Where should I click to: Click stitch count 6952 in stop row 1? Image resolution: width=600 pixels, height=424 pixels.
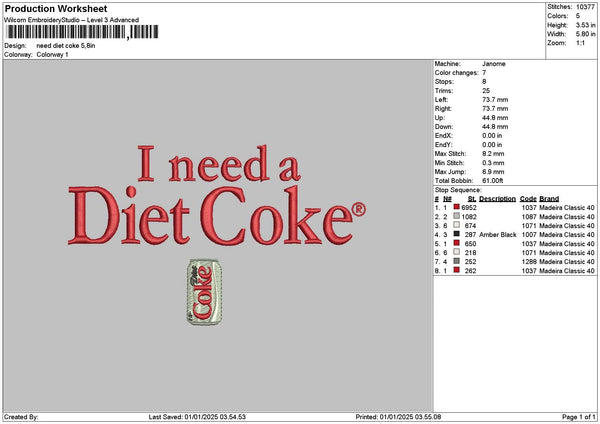[x=469, y=207]
